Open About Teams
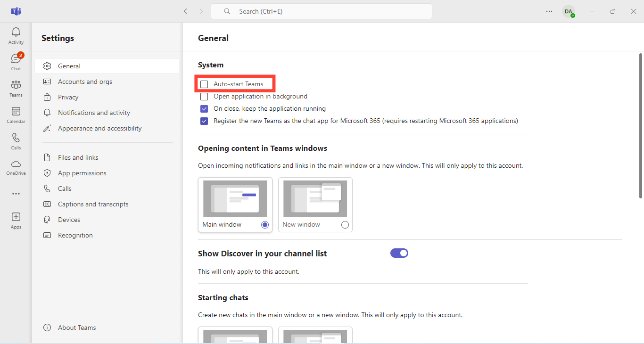Viewport: 644px width, 344px height. point(107,328)
